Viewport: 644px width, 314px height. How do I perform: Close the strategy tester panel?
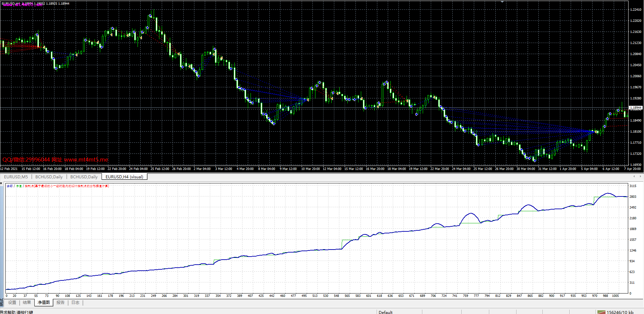click(1, 183)
